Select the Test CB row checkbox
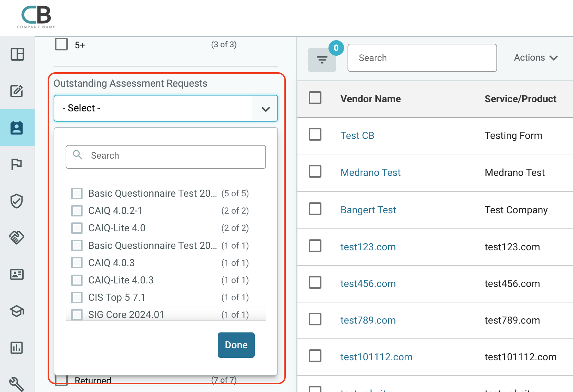 [x=315, y=134]
